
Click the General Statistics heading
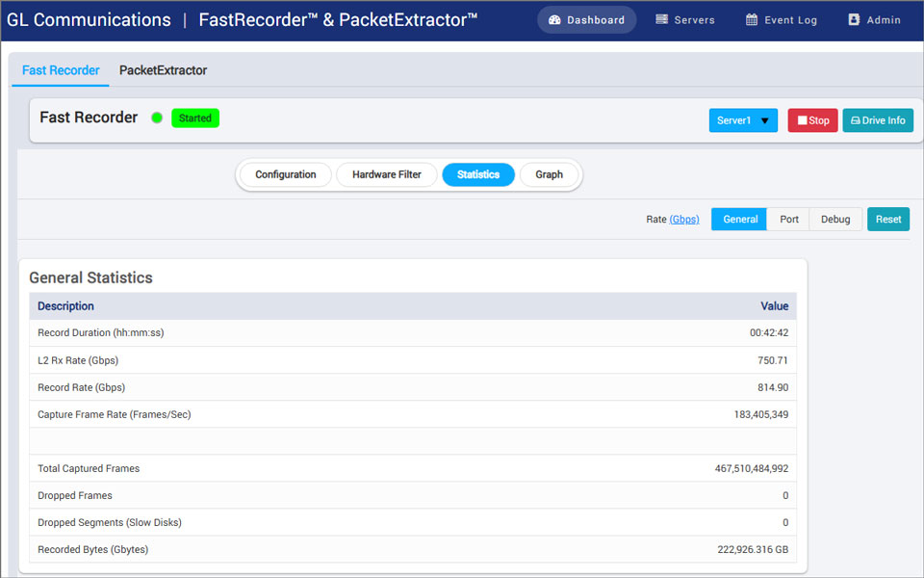coord(90,277)
